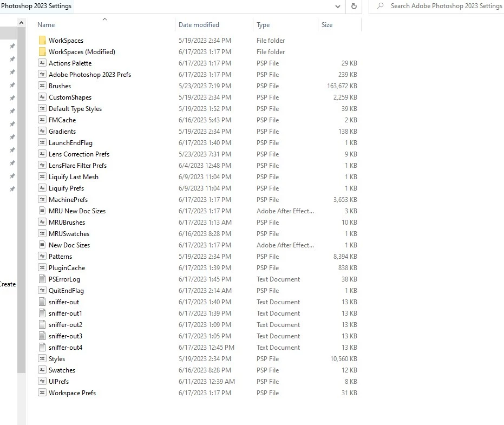Screen dimensions: 504x425
Task: Click the 6/11/2023 12:39 AM date cell
Action: (x=207, y=381)
